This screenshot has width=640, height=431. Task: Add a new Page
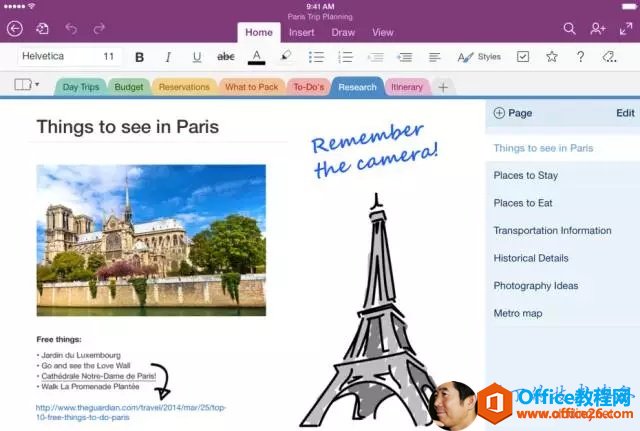point(513,113)
